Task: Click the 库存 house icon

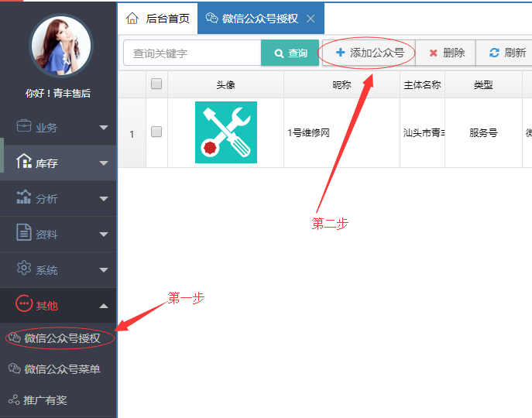Action: tap(24, 161)
